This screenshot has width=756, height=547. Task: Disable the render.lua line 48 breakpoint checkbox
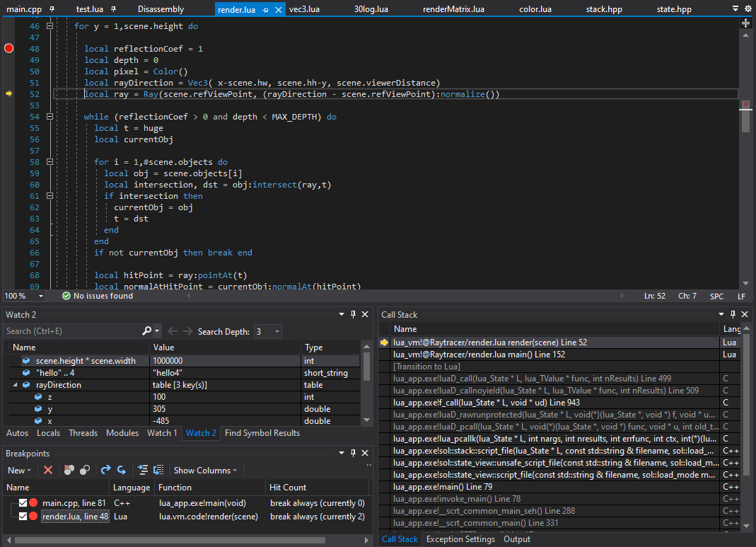tap(23, 517)
